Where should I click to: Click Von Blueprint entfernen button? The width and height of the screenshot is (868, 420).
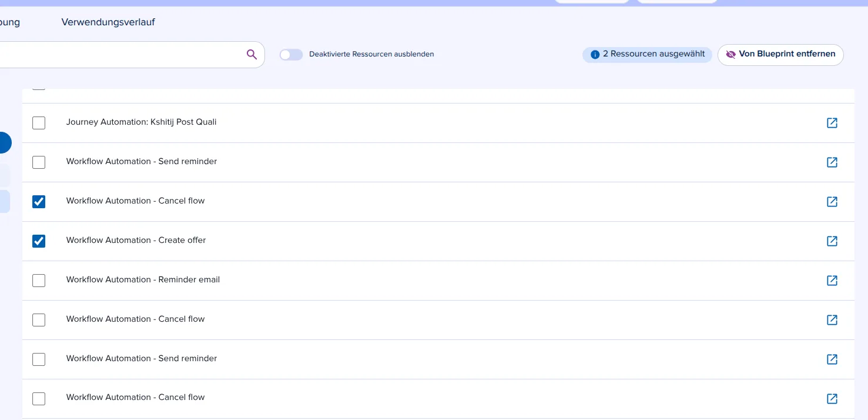coord(780,55)
